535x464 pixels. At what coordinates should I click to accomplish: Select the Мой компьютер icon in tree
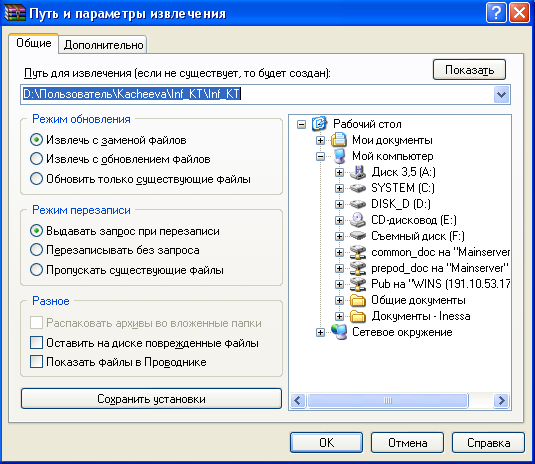click(339, 156)
